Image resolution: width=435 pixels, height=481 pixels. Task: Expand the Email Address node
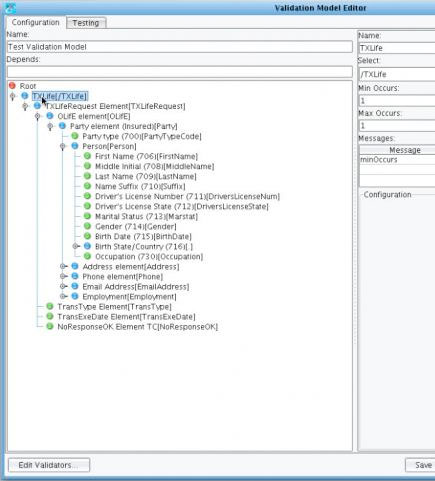[x=63, y=286]
